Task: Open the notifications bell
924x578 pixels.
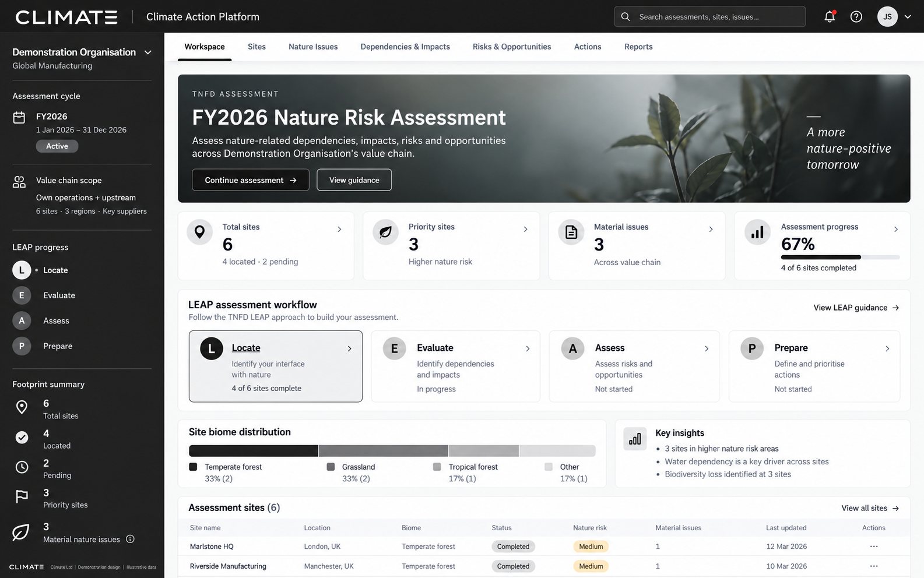Action: (830, 16)
